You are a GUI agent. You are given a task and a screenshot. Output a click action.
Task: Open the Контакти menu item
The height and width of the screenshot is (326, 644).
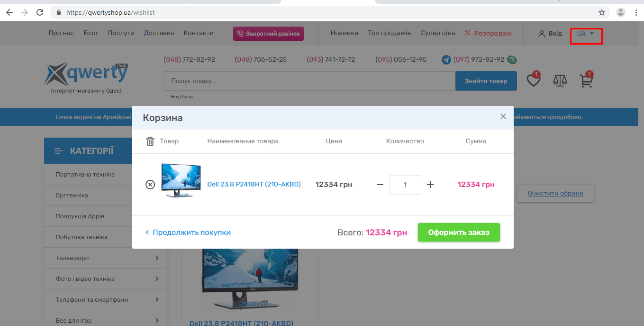click(199, 33)
